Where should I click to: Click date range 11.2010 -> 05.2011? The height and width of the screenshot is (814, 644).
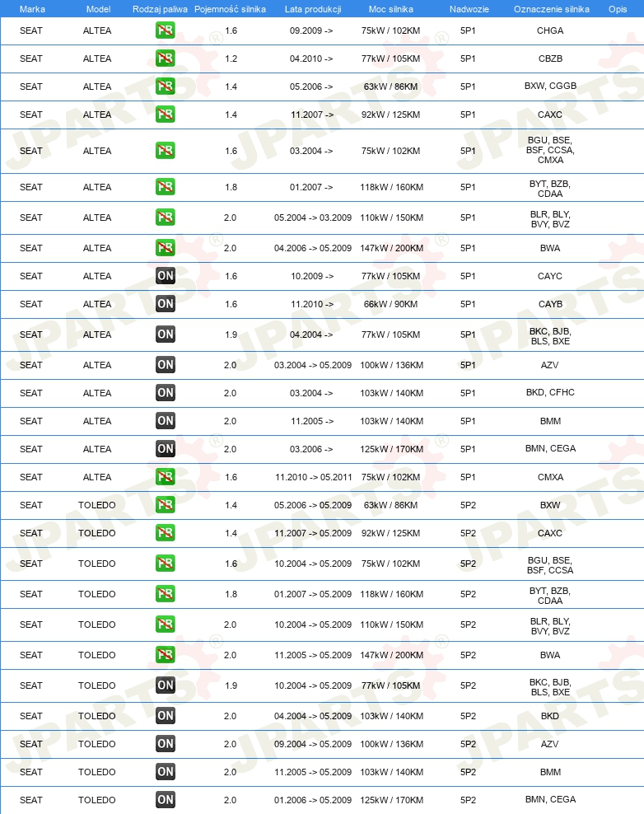pyautogui.click(x=314, y=477)
